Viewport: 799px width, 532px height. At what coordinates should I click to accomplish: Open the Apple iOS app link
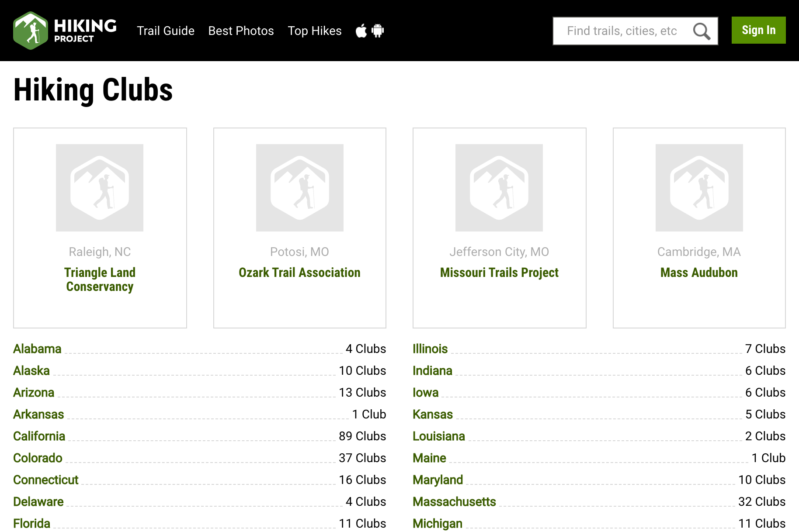(361, 31)
